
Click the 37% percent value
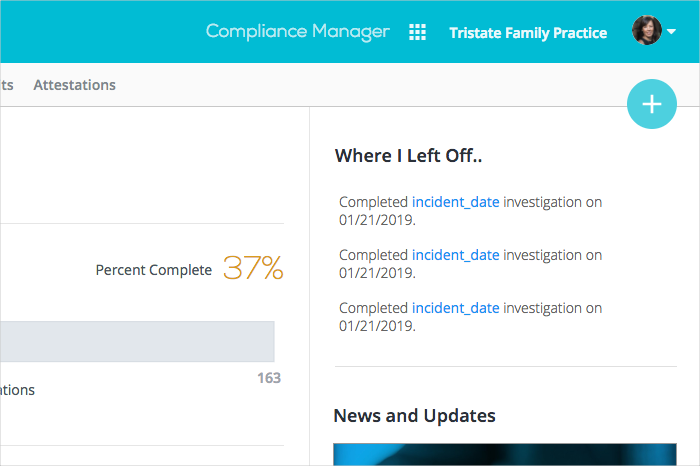pos(253,268)
